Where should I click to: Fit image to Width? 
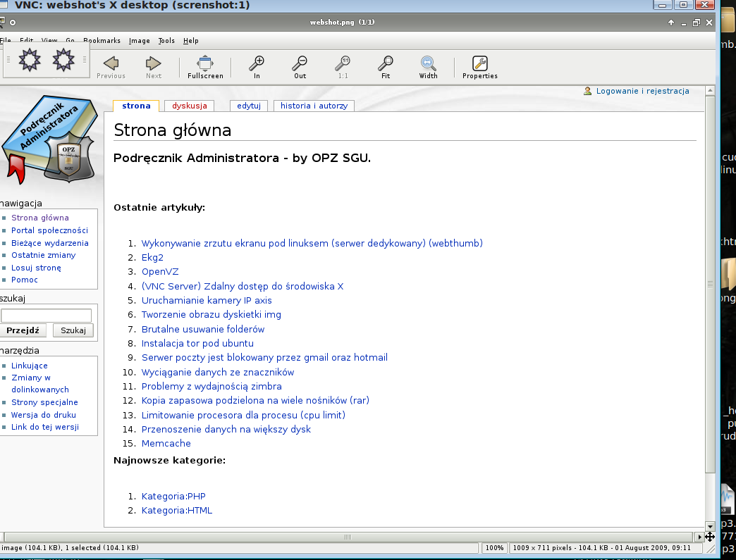(x=428, y=68)
